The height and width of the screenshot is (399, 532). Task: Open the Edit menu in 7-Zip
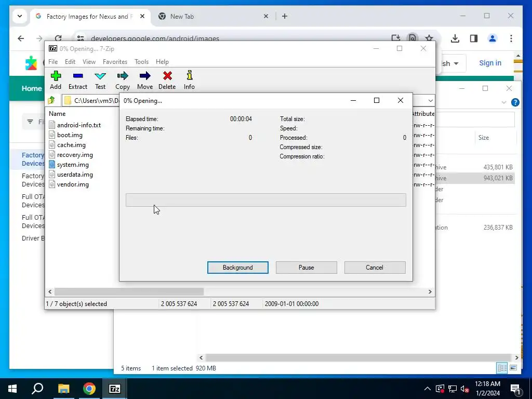[x=70, y=62]
